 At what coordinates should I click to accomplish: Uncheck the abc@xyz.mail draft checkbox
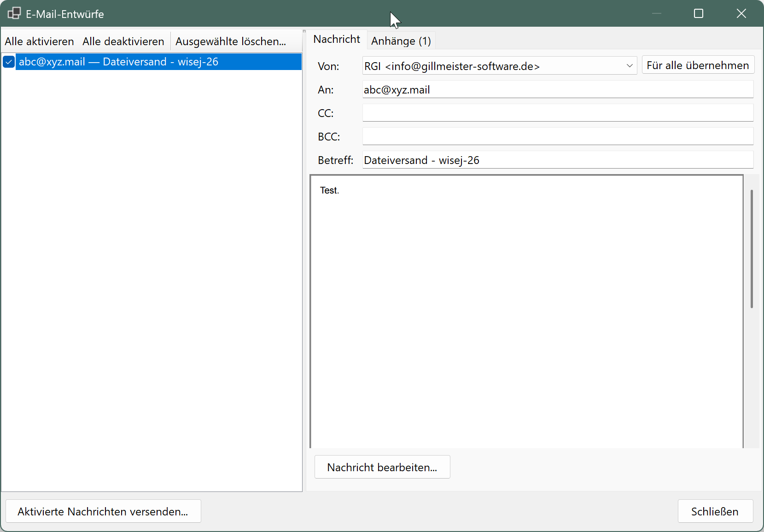click(9, 62)
